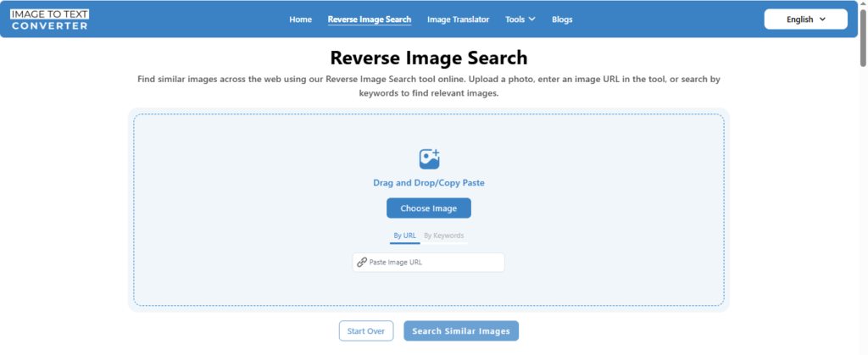Image resolution: width=868 pixels, height=355 pixels.
Task: Click the chevron beside English
Action: pyautogui.click(x=822, y=19)
